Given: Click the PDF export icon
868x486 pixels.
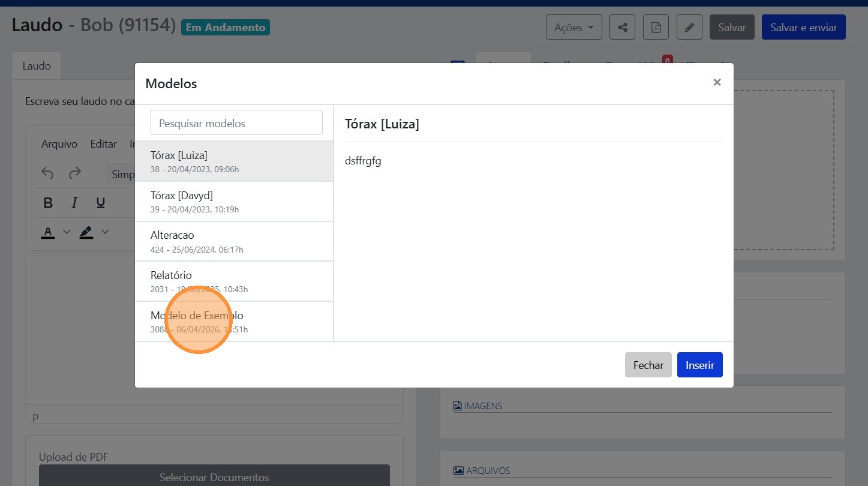Looking at the screenshot, I should coord(656,28).
